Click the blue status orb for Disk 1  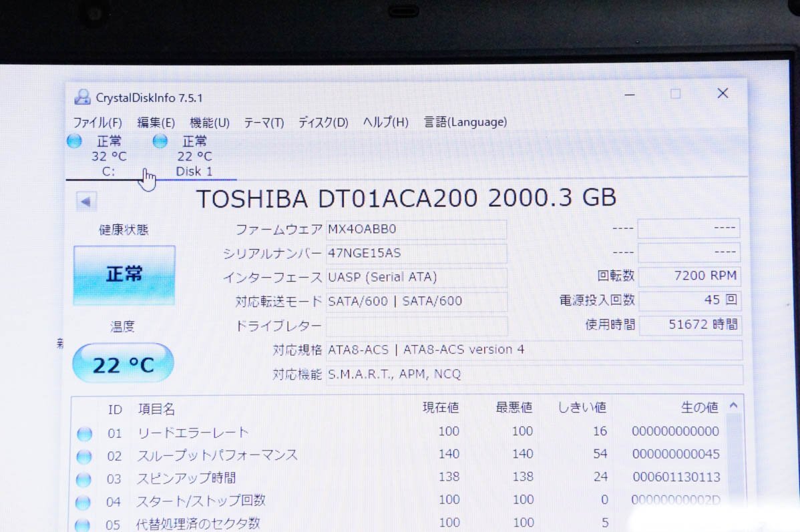point(160,141)
